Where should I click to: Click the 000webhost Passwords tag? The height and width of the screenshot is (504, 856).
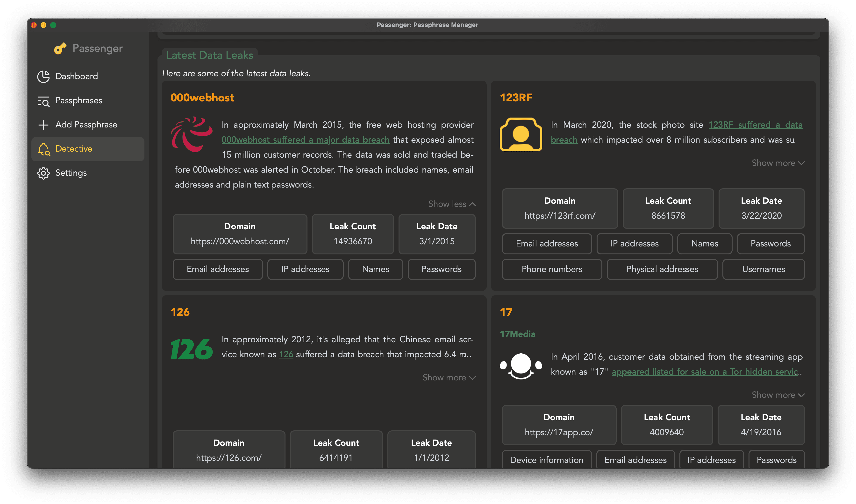tap(442, 269)
